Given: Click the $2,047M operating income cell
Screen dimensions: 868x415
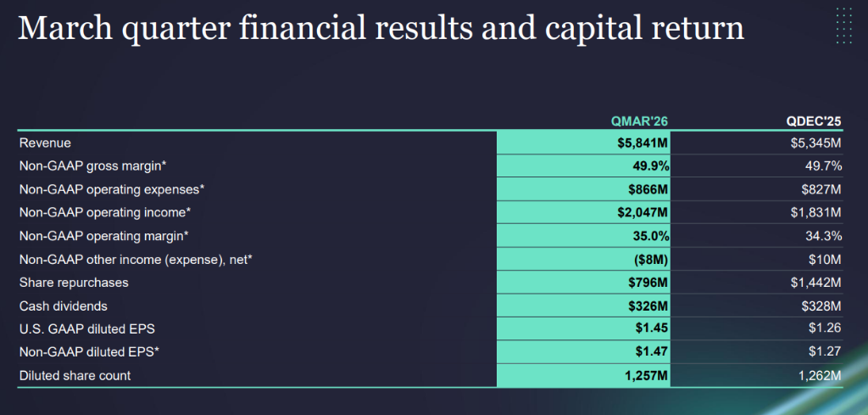Looking at the screenshot, I should point(643,212).
